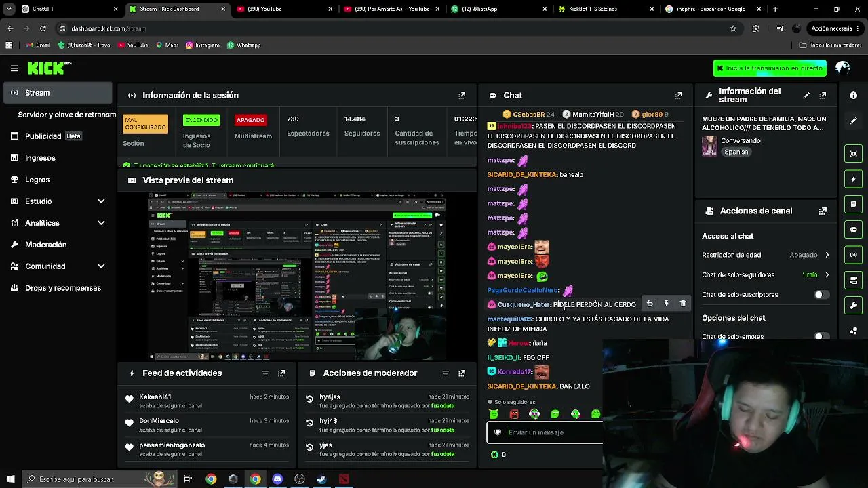Screen dimensions: 868x488
Task: Open the profile avatar menu
Action: pyautogui.click(x=843, y=68)
